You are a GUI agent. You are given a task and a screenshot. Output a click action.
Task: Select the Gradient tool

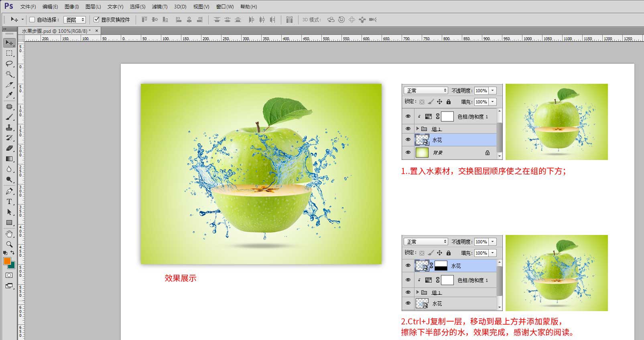pos(9,159)
